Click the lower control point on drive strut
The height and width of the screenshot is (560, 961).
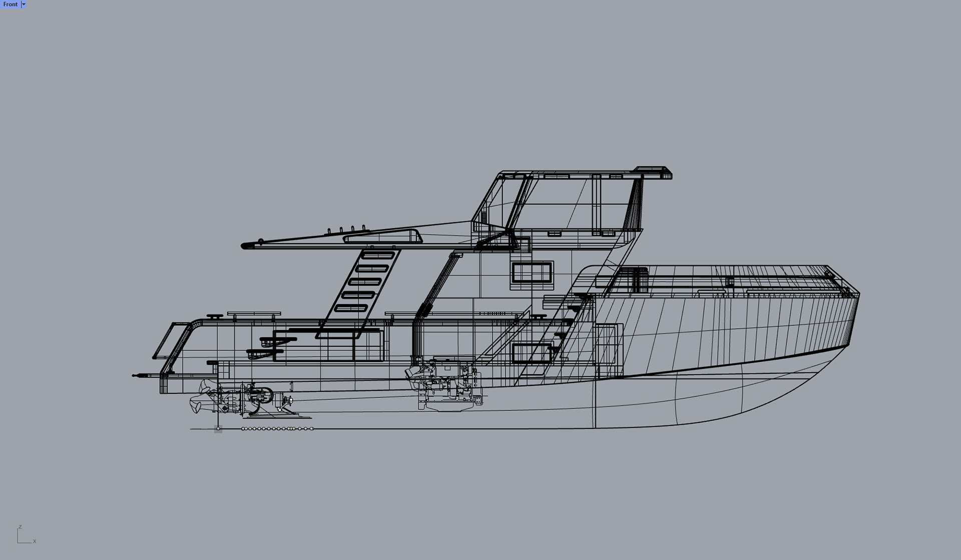[x=279, y=409]
